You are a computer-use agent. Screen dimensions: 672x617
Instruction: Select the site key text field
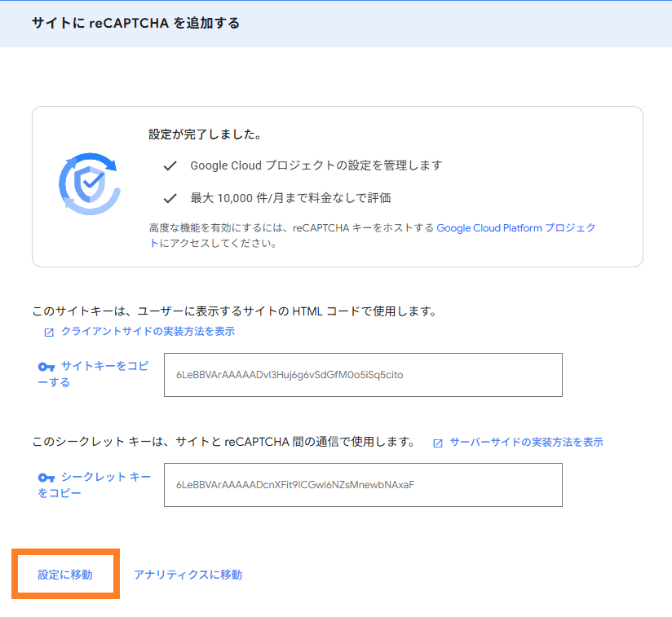tap(363, 375)
